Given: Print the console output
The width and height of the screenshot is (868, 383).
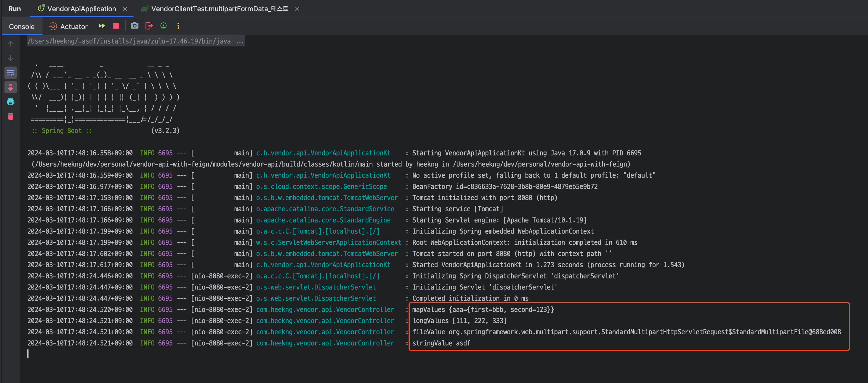Looking at the screenshot, I should click(x=10, y=102).
